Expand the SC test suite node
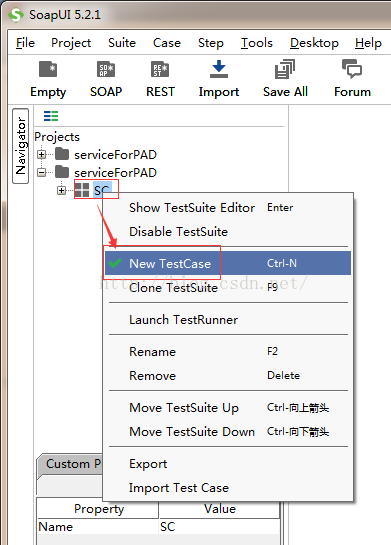This screenshot has width=391, height=545. tap(62, 190)
